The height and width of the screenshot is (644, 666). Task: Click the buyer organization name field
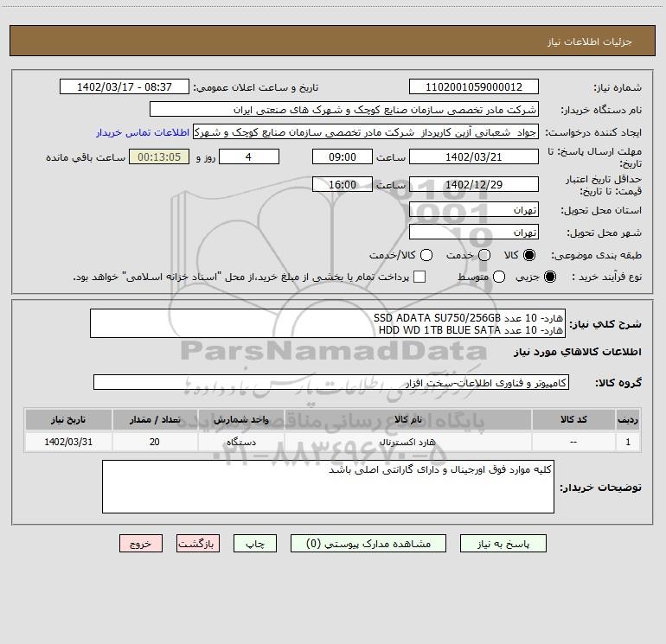tap(344, 110)
